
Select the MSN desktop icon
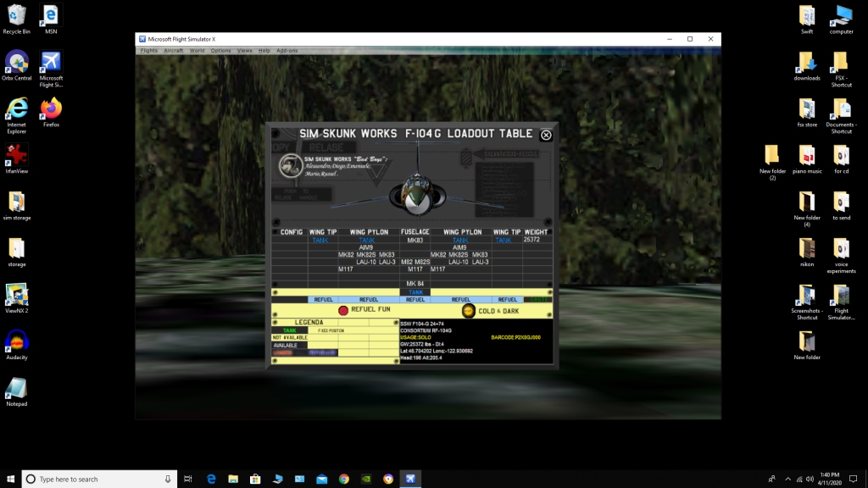pyautogui.click(x=50, y=19)
